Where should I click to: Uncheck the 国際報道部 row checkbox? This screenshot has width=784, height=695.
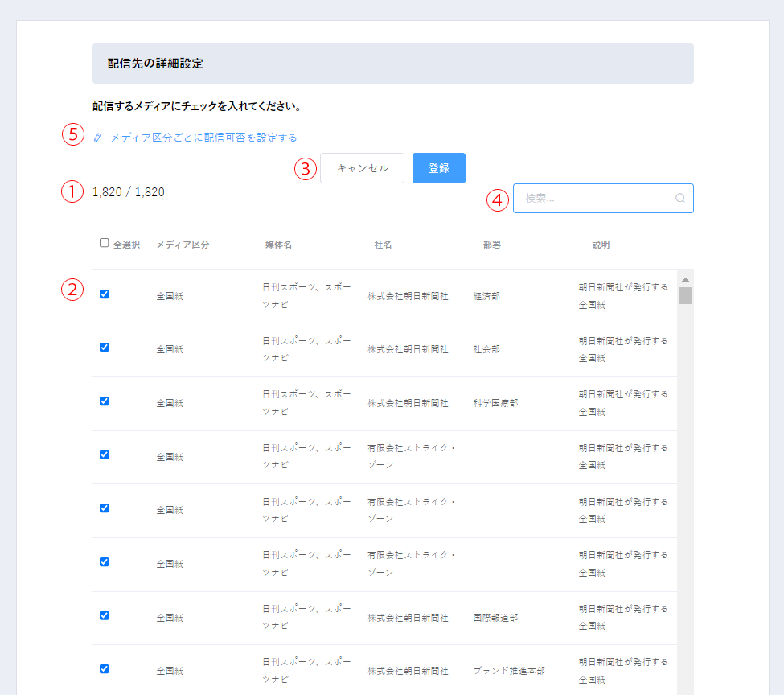point(104,615)
